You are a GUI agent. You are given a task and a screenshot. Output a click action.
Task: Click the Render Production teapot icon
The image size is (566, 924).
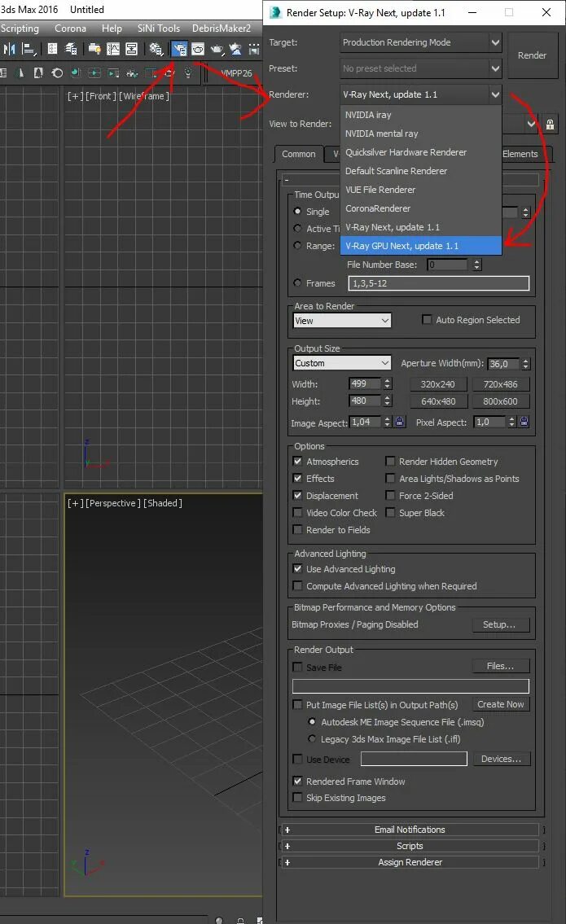pos(217,49)
